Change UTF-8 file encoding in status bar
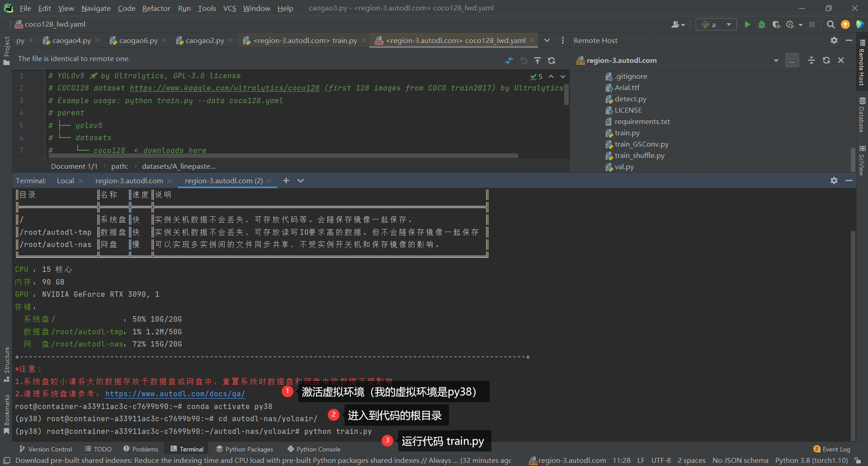868x466 pixels. pos(661,461)
